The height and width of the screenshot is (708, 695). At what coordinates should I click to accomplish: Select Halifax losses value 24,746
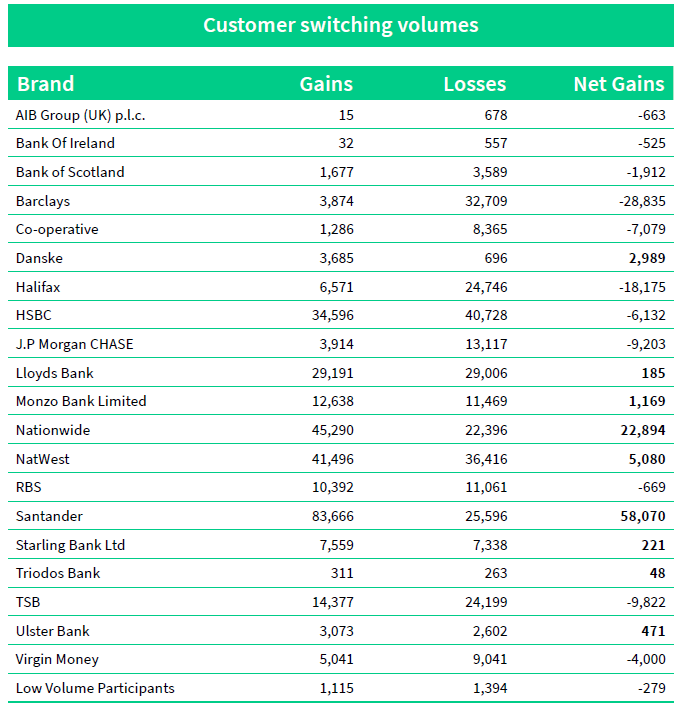coord(486,287)
